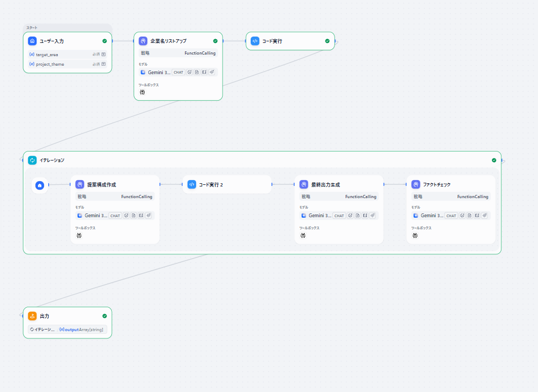This screenshot has height=392, width=538.
Task: Click the イテレーション loop icon
Action: [x=32, y=160]
